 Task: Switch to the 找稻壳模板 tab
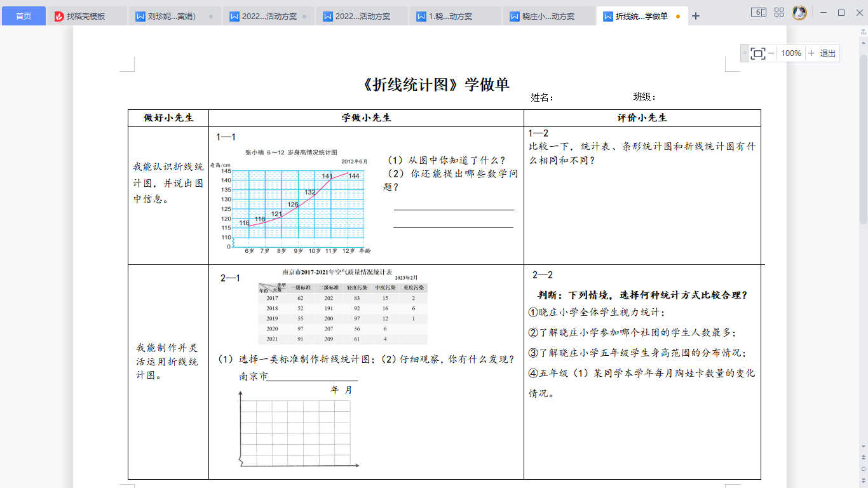(87, 16)
